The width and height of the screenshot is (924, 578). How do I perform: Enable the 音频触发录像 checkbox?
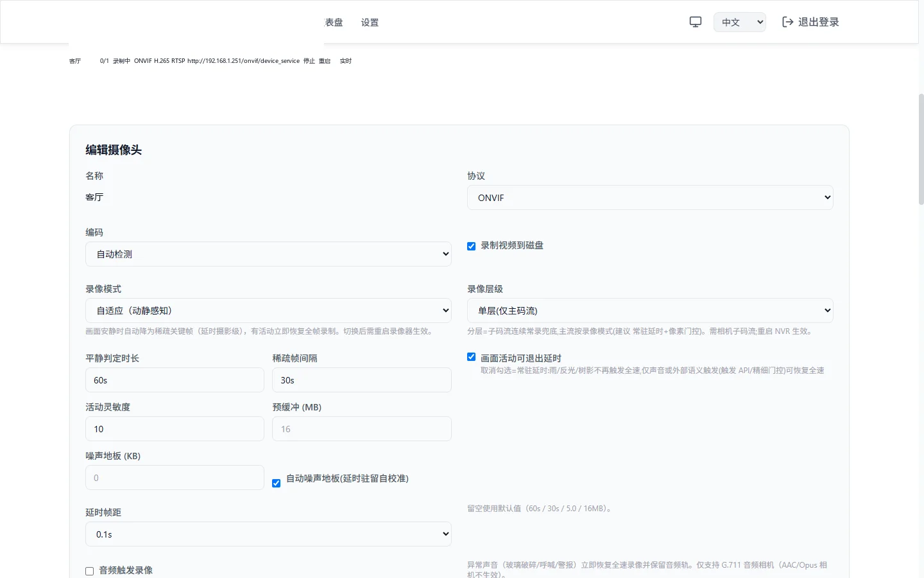pyautogui.click(x=90, y=571)
